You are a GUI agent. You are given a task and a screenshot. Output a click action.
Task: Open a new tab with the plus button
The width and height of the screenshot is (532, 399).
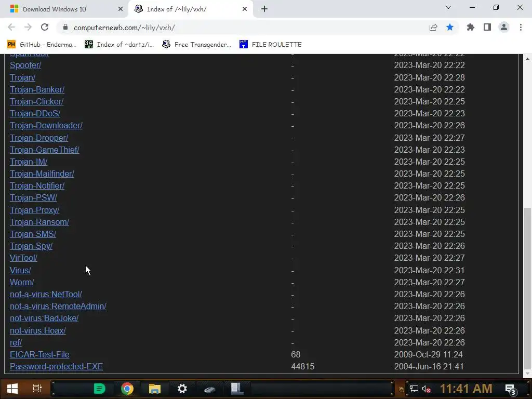coord(264,9)
